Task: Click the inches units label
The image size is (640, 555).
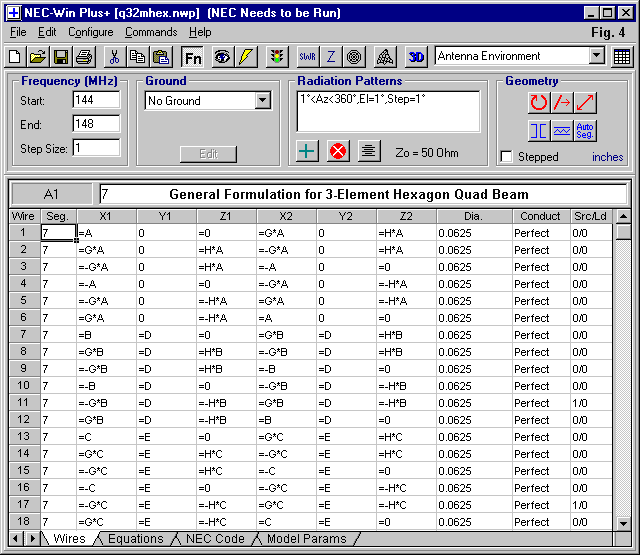Action: pos(607,157)
